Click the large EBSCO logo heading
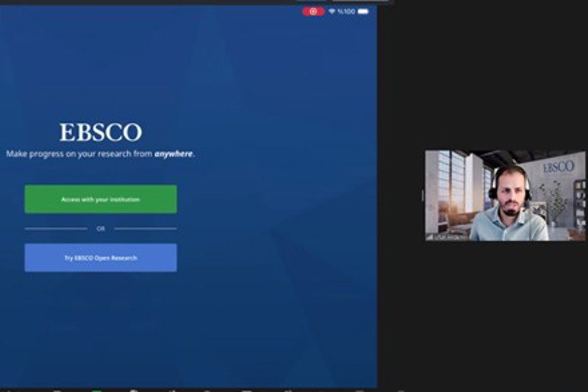 [x=101, y=133]
